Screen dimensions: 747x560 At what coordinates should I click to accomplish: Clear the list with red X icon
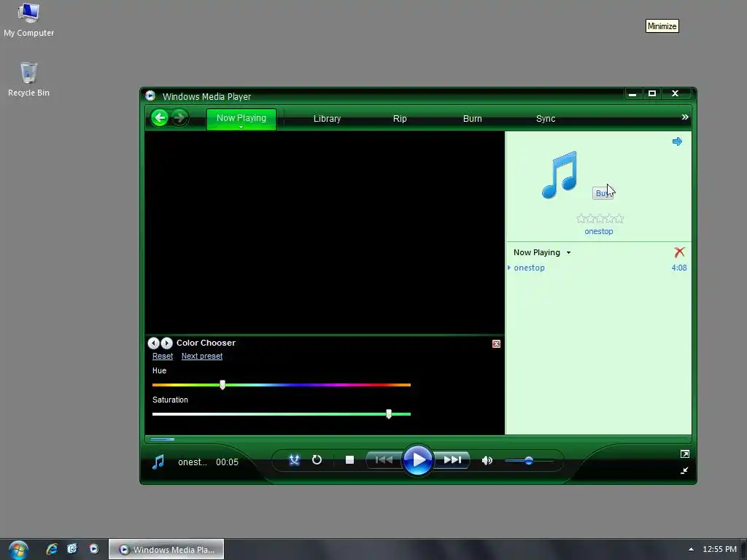pos(679,252)
